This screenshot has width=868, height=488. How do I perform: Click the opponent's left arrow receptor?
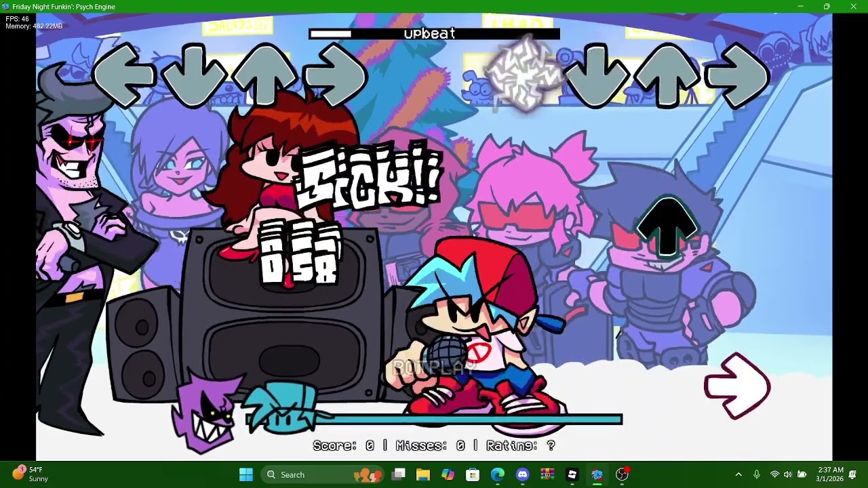click(123, 75)
